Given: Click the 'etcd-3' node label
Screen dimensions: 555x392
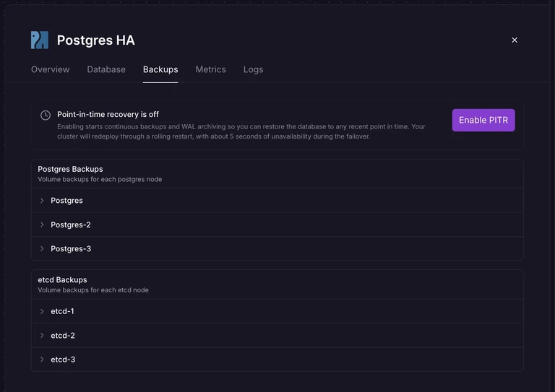Looking at the screenshot, I should pos(63,359).
